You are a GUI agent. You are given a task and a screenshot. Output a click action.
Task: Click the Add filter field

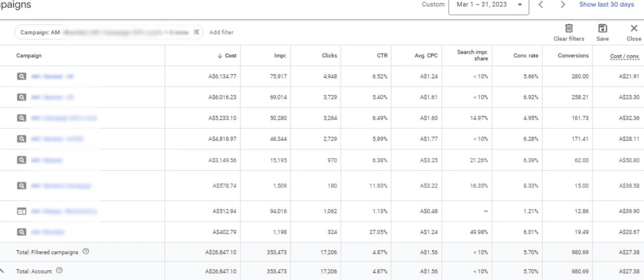tap(221, 32)
